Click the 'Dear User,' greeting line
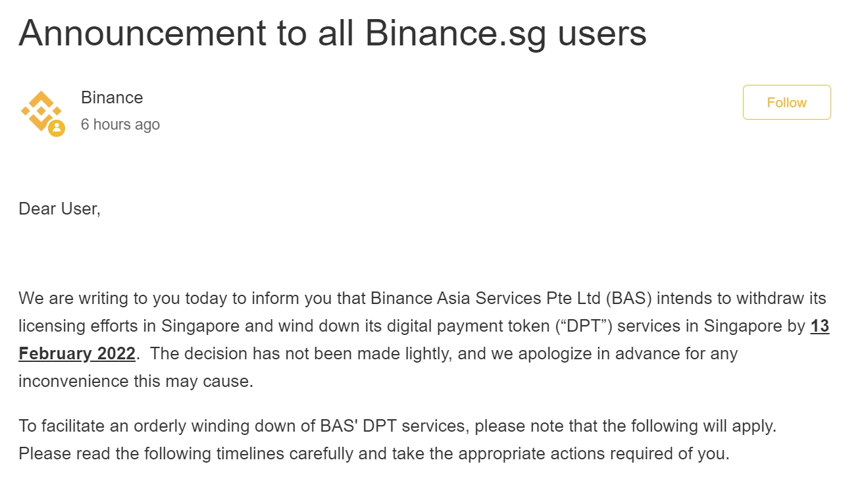This screenshot has height=483, width=868. (x=59, y=209)
